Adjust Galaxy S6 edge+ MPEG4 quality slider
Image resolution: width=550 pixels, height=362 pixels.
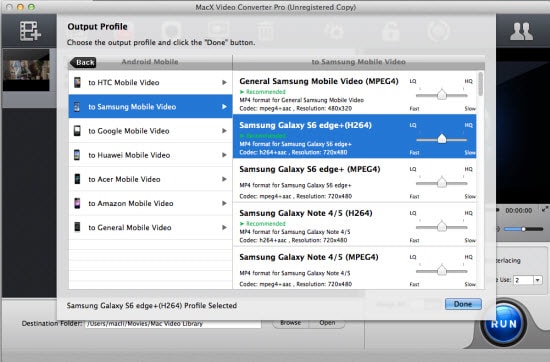pos(442,183)
